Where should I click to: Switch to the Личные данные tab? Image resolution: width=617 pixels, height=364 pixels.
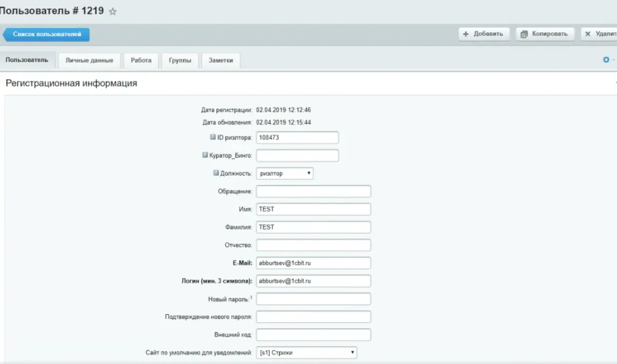pos(89,60)
